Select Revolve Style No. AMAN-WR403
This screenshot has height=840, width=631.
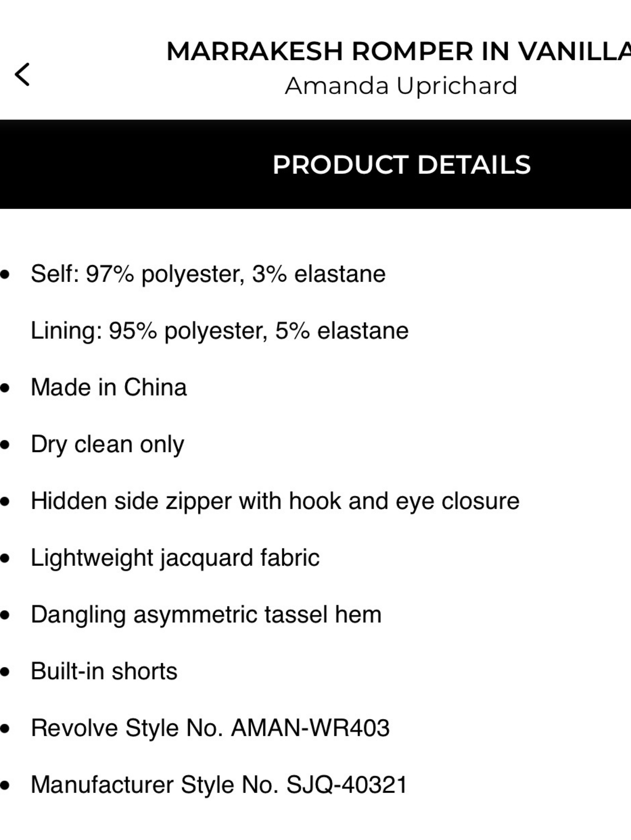tap(210, 728)
